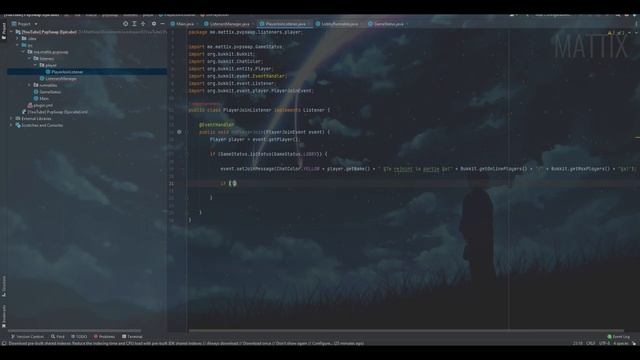
Task: Click the tool windows toggle in bottom-left corner
Action: tap(4, 343)
